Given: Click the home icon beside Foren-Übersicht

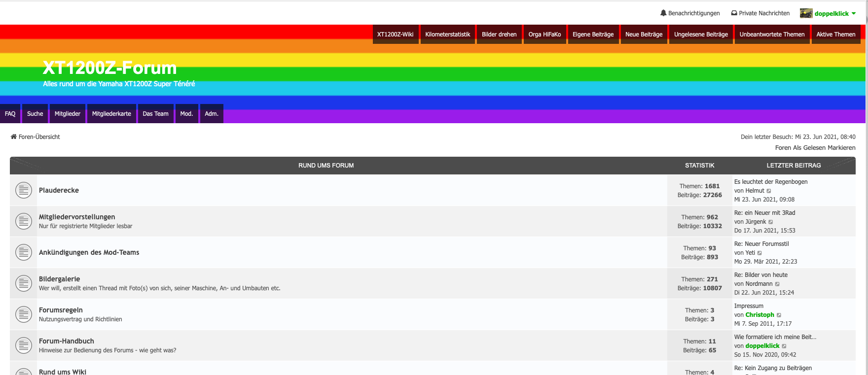Looking at the screenshot, I should pos(14,137).
